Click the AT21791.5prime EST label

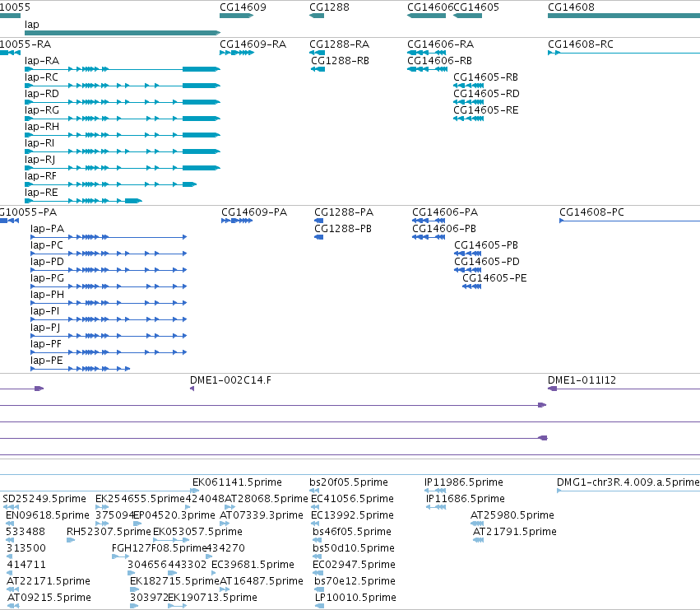515,533
